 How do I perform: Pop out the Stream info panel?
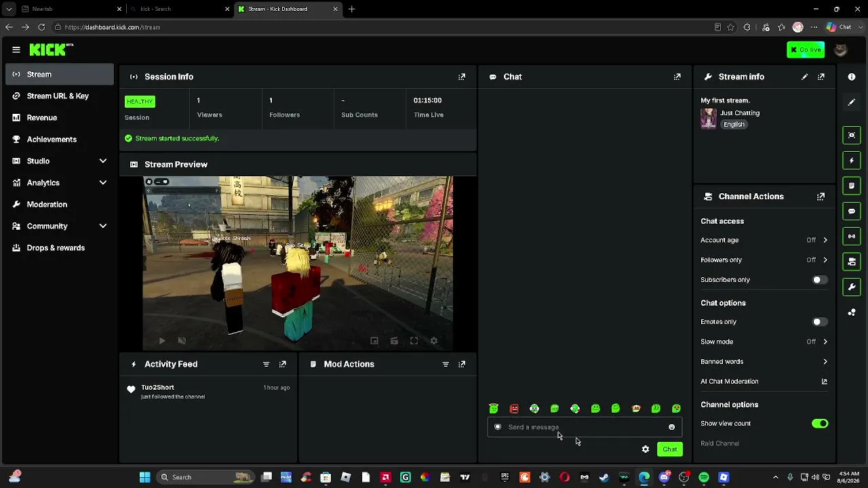tap(821, 77)
